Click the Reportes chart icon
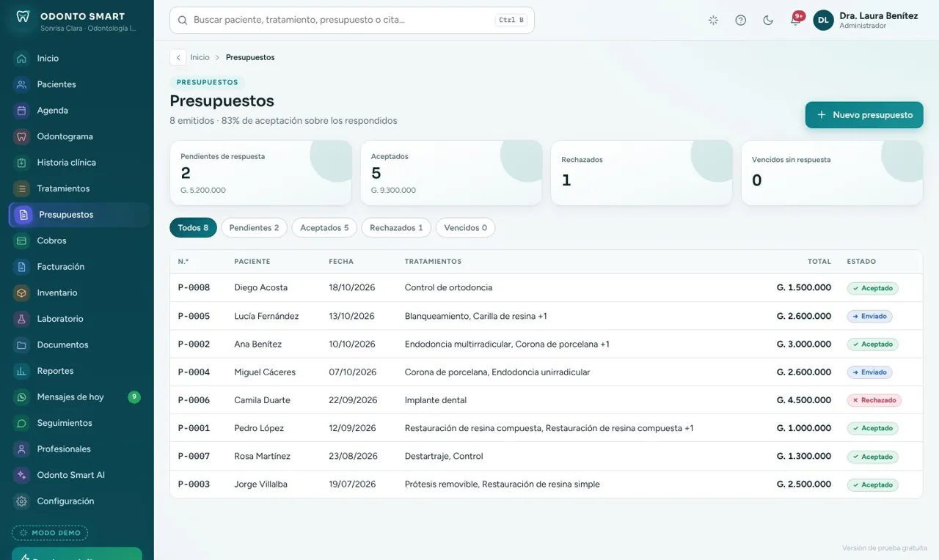 pos(22,371)
